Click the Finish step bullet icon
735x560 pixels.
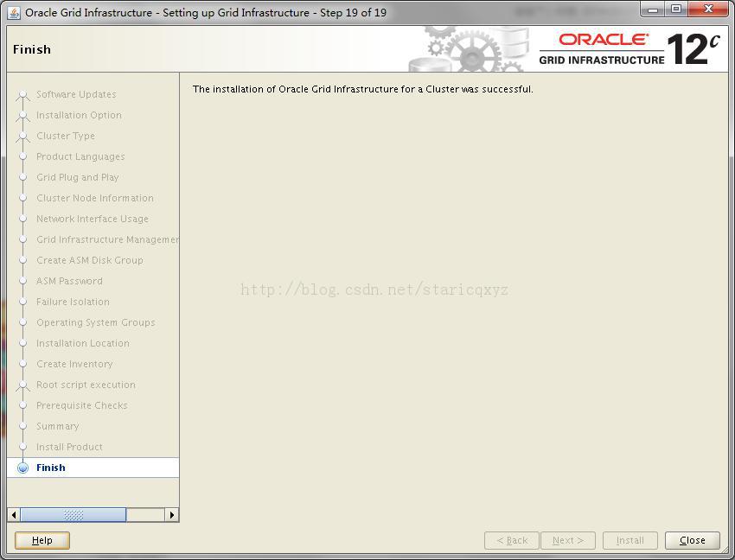22,468
